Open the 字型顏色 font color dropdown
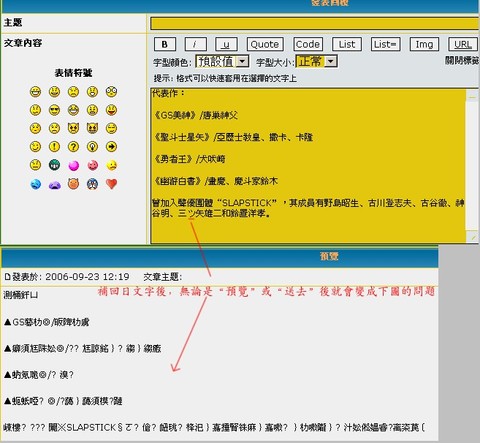The image size is (480, 443). click(x=222, y=61)
